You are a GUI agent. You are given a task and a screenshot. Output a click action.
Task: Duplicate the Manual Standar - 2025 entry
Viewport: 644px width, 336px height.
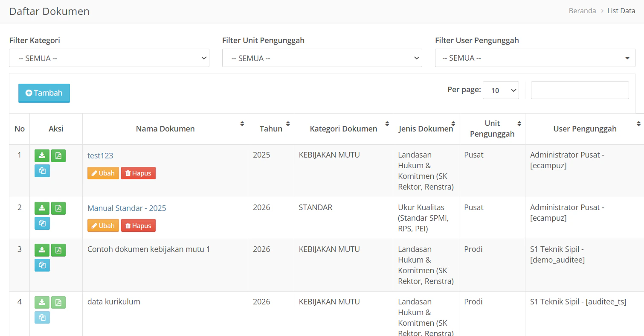click(42, 223)
